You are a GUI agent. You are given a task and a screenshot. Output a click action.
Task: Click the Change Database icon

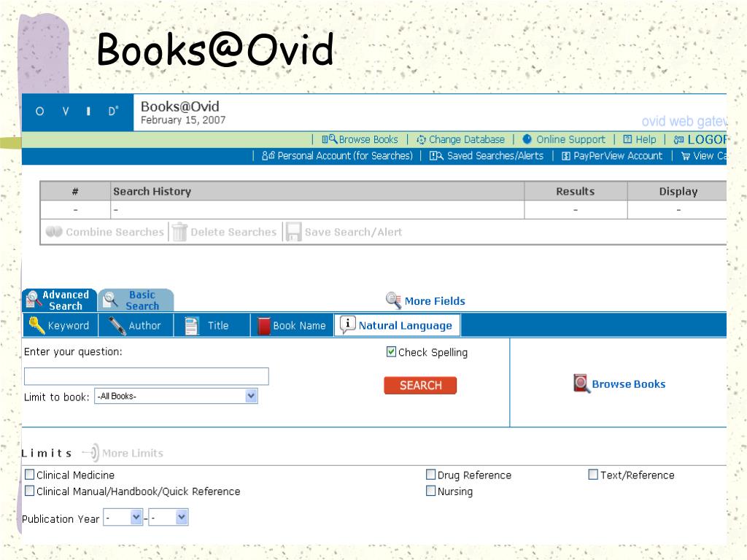click(x=421, y=139)
